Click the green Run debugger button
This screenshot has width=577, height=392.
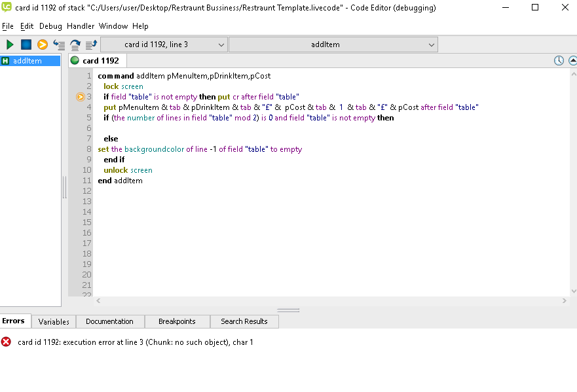[x=10, y=45]
